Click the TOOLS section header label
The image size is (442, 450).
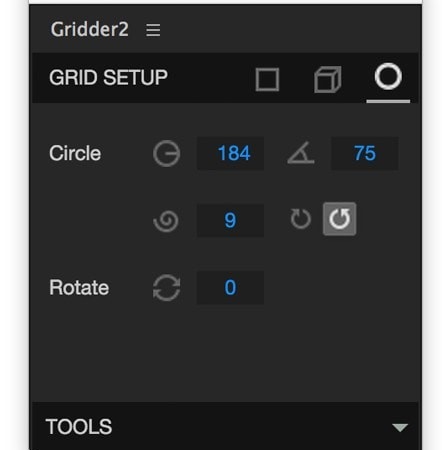point(79,427)
